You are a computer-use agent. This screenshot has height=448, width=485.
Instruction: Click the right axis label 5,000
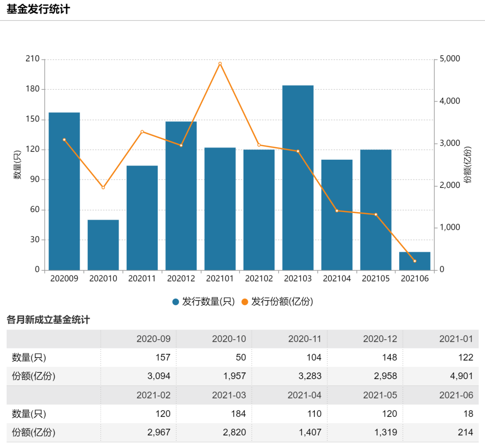click(450, 59)
